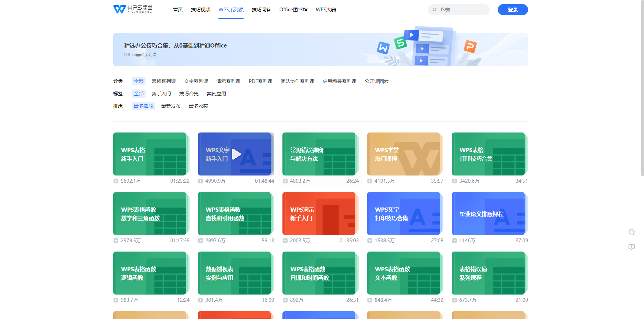Filter category by 演示系列课

pyautogui.click(x=228, y=81)
